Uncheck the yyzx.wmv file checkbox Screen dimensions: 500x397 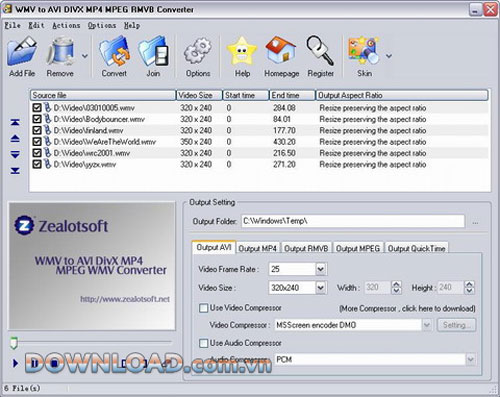(x=37, y=164)
